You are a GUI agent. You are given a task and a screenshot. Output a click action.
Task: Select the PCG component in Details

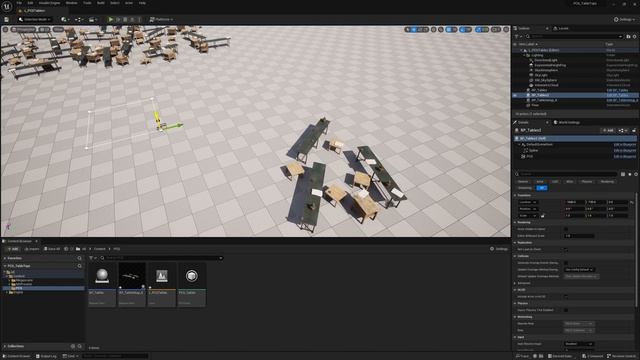tap(529, 156)
